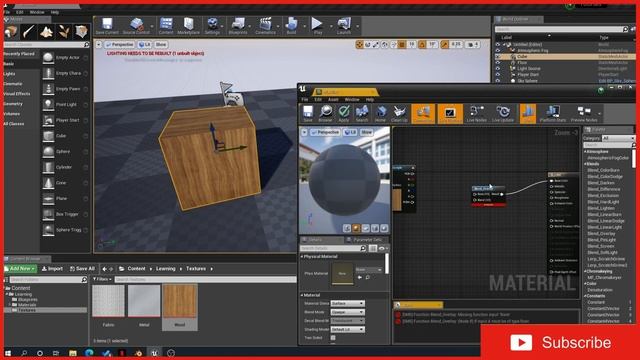This screenshot has height=360, width=640.
Task: Select the Paint mode brush icon
Action: [x=29, y=32]
